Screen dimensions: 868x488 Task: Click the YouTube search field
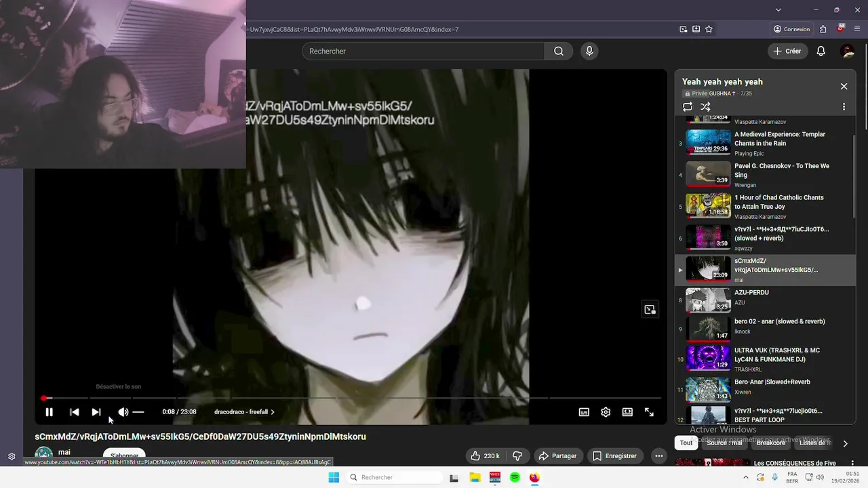click(423, 51)
